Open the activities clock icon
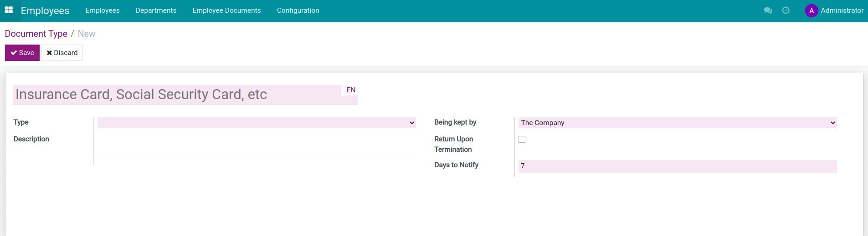Viewport: 868px width, 236px height. point(786,10)
